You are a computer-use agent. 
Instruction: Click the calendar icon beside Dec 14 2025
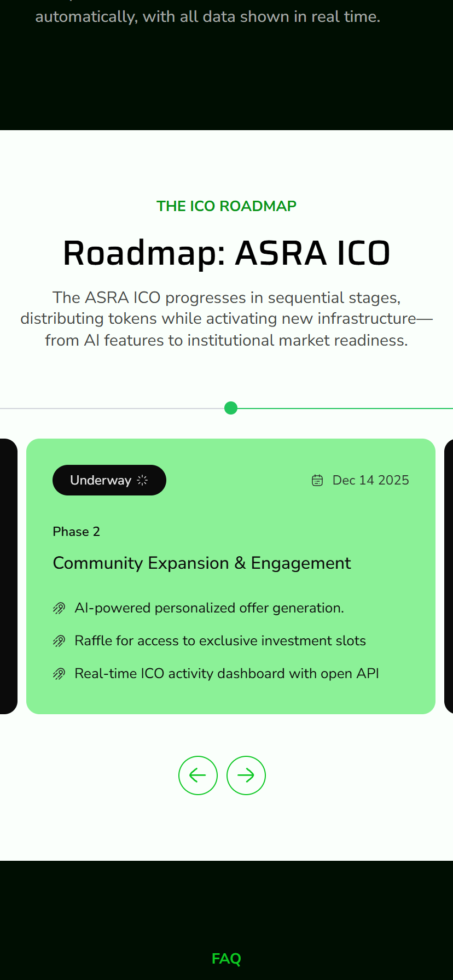click(317, 480)
